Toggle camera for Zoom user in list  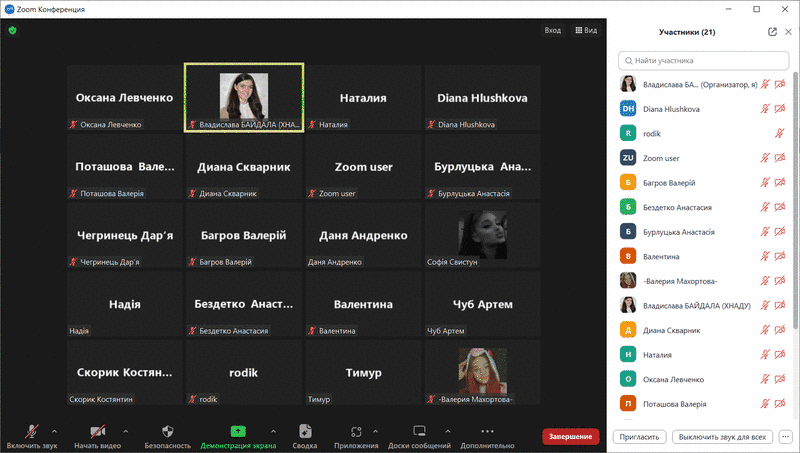[x=780, y=158]
